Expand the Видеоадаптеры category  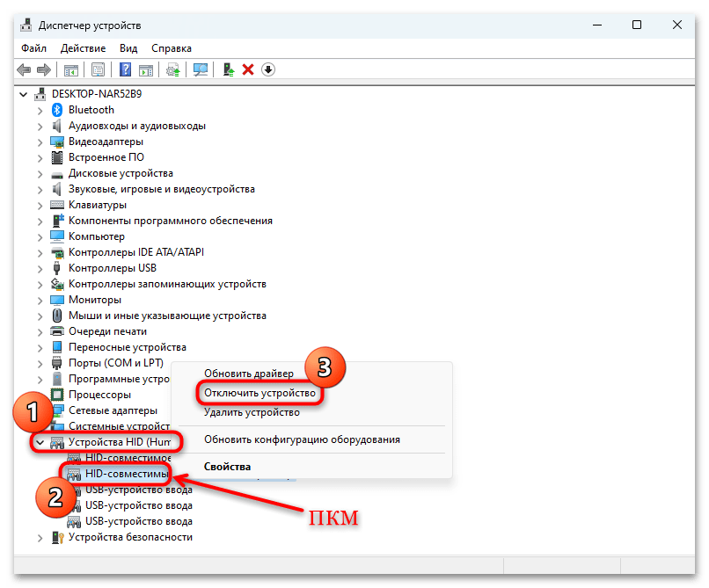coord(39,142)
